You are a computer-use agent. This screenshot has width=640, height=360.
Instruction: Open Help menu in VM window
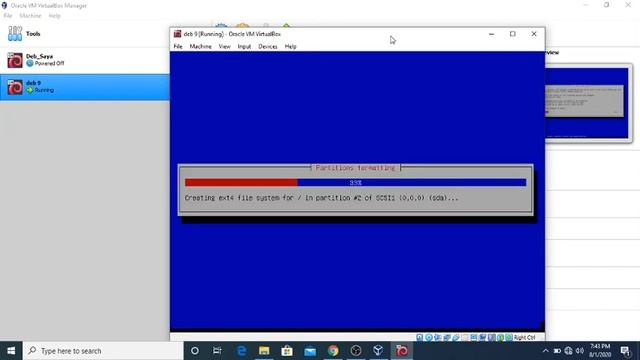291,47
